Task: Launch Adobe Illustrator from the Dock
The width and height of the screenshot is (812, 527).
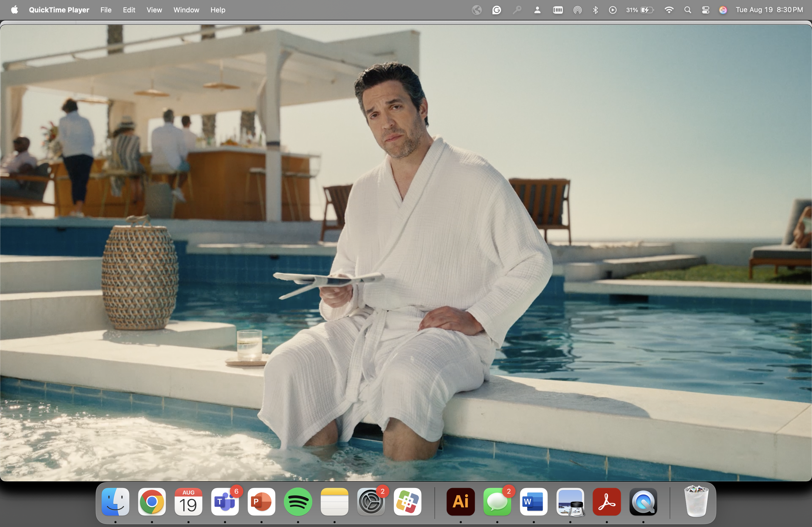Action: click(460, 501)
